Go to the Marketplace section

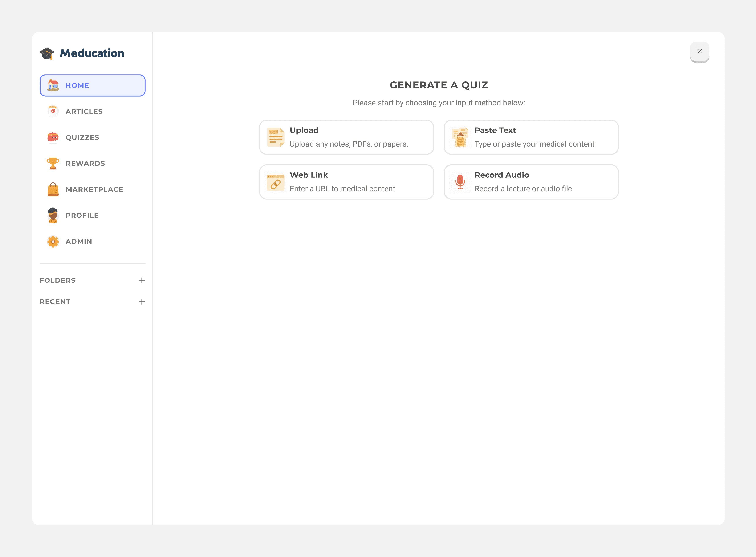[x=94, y=189]
